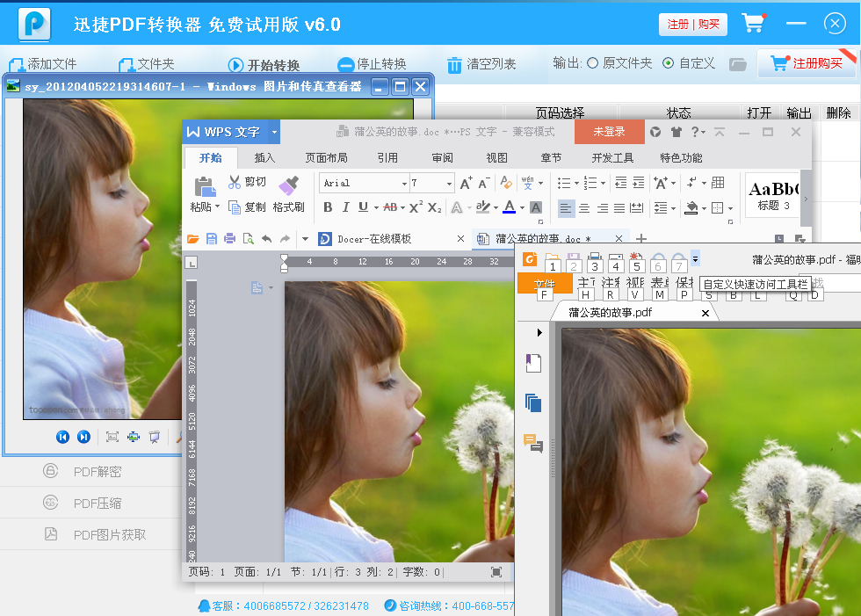Open the font color dropdown arrow
861x616 pixels.
522,207
